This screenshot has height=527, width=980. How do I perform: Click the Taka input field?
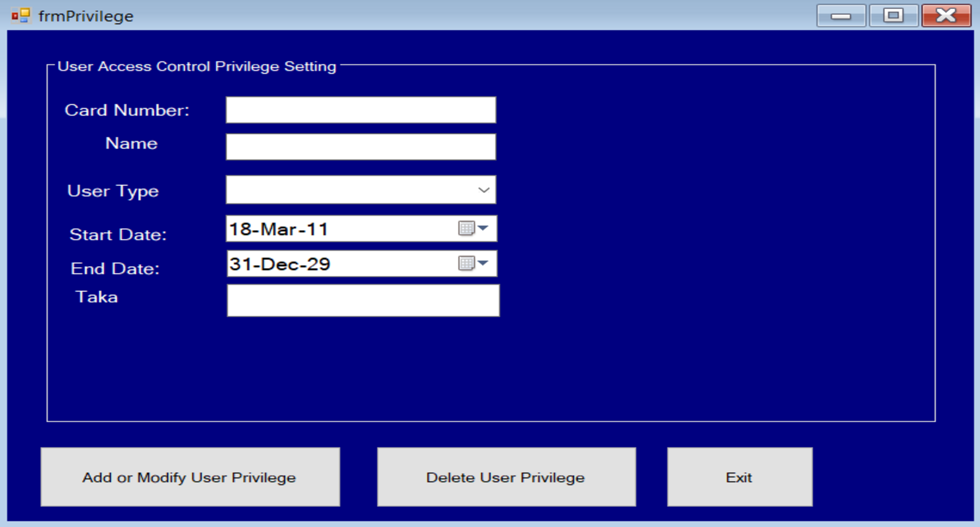tap(362, 300)
